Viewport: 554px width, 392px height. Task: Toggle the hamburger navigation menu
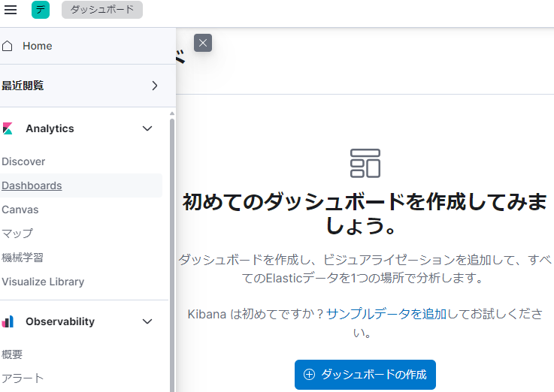coord(11,10)
